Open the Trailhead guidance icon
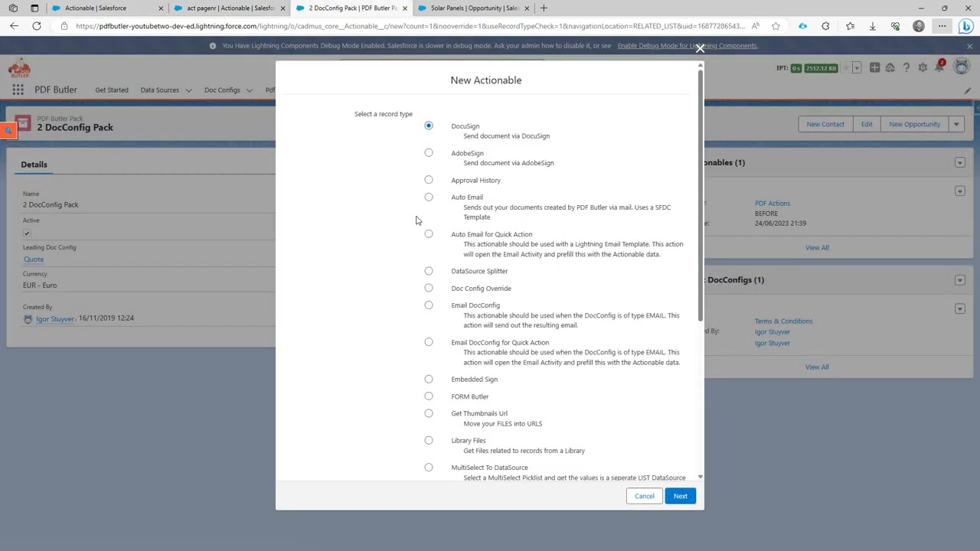This screenshot has width=980, height=551. 890,68
